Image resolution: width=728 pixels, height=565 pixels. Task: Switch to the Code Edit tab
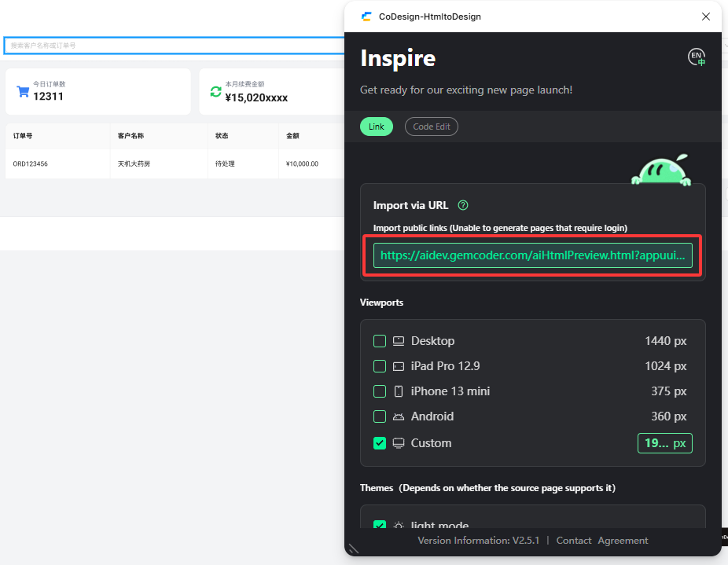pyautogui.click(x=432, y=127)
